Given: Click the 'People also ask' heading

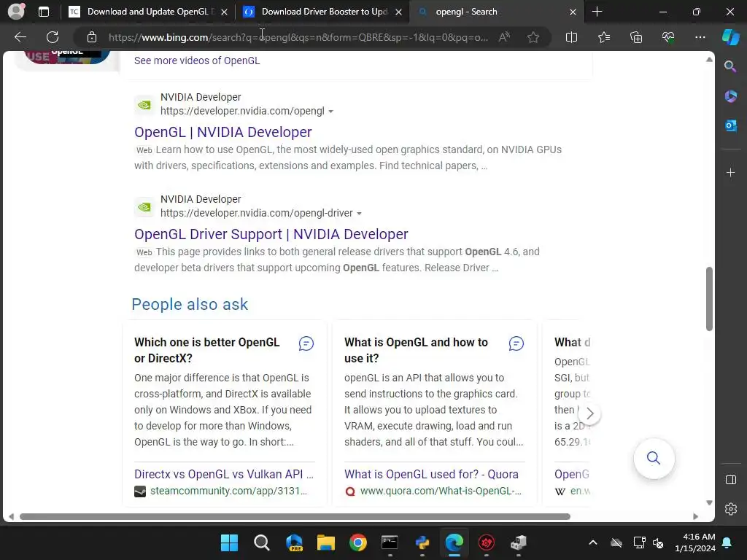Looking at the screenshot, I should (190, 304).
